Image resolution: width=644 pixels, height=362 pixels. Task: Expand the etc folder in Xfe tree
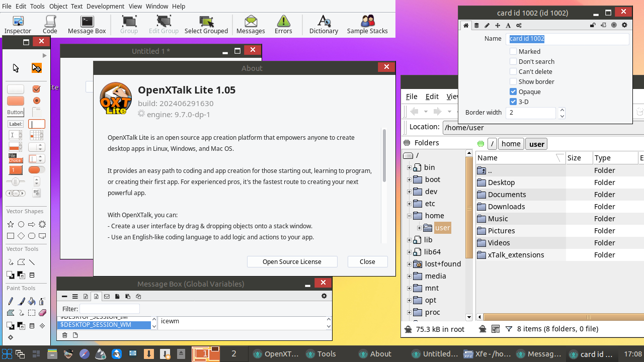(x=409, y=204)
